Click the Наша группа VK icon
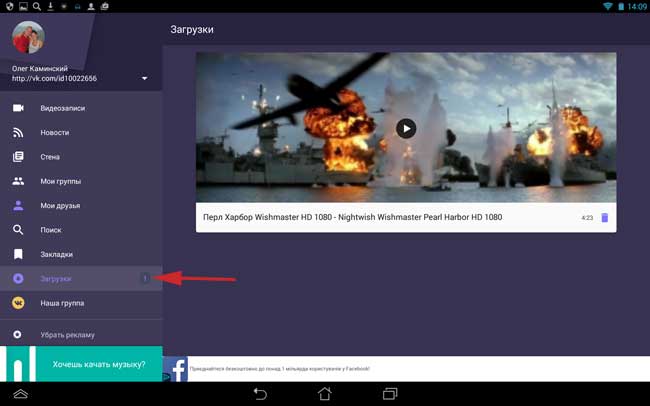This screenshot has width=650, height=406. [x=18, y=303]
